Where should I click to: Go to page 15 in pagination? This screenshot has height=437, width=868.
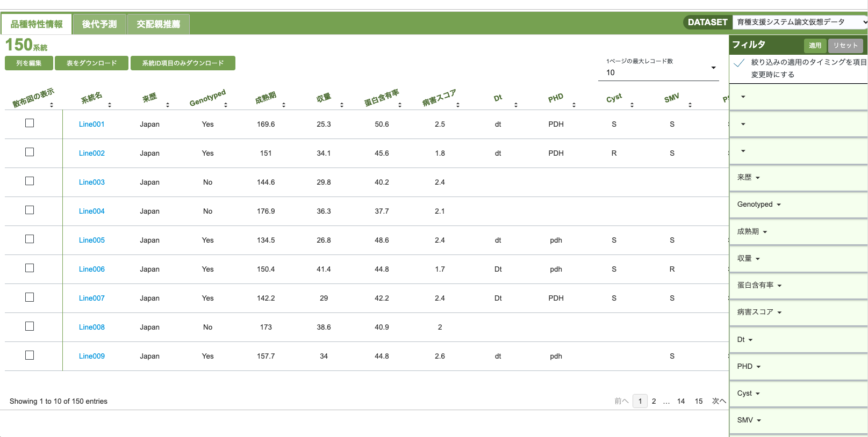699,401
